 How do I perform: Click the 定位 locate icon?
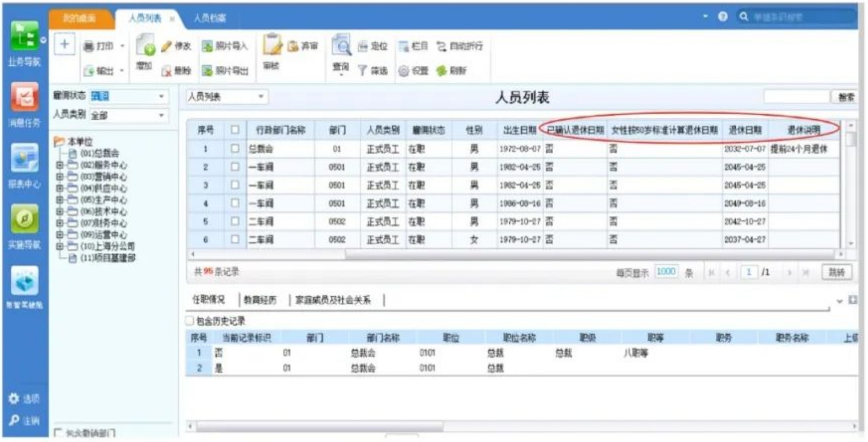point(363,46)
